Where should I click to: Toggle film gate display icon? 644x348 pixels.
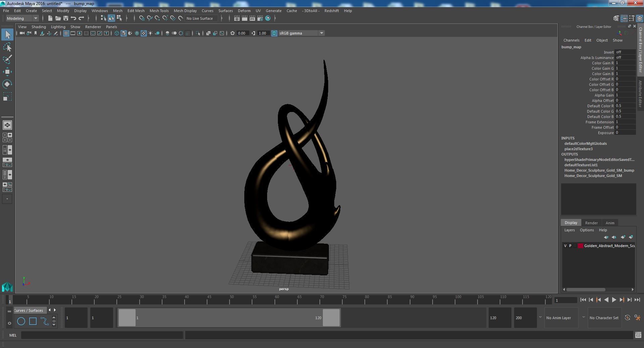click(x=73, y=33)
